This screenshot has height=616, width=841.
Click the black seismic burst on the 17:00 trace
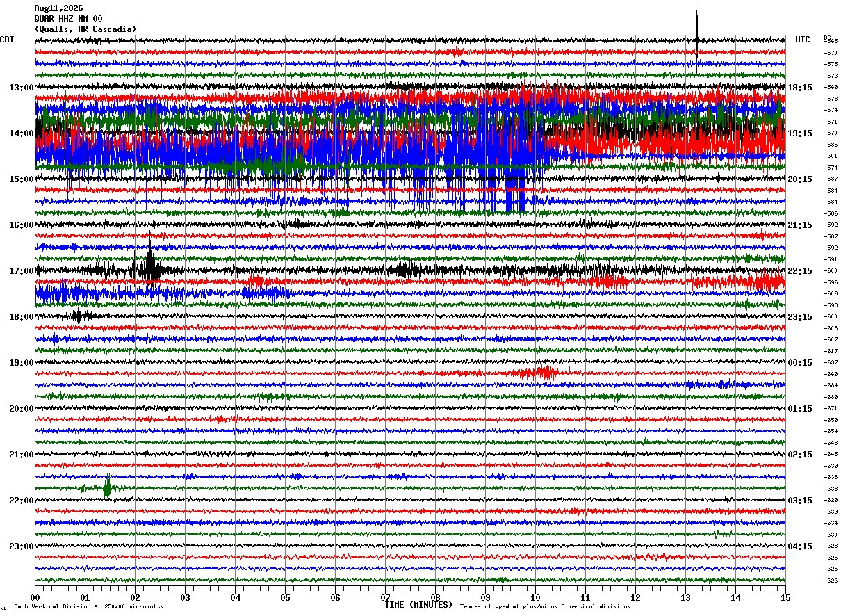(x=149, y=263)
